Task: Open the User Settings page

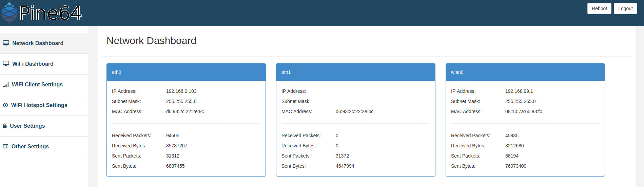Action: click(x=44, y=126)
